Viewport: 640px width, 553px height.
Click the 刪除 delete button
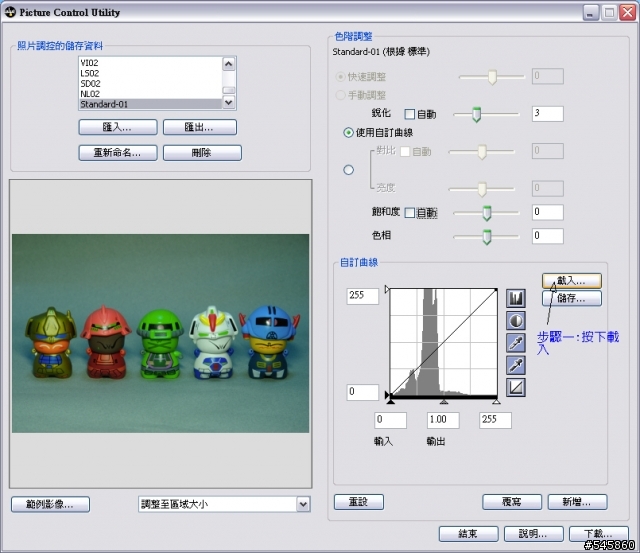(202, 153)
